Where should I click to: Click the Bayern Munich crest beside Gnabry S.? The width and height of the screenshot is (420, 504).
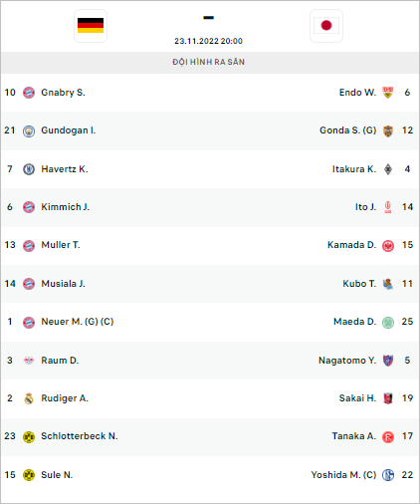[x=29, y=93]
